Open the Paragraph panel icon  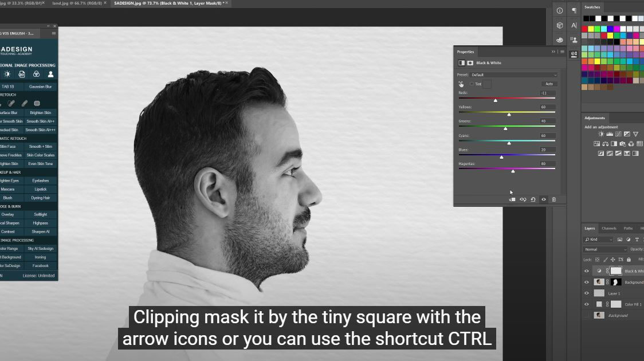coord(574,11)
